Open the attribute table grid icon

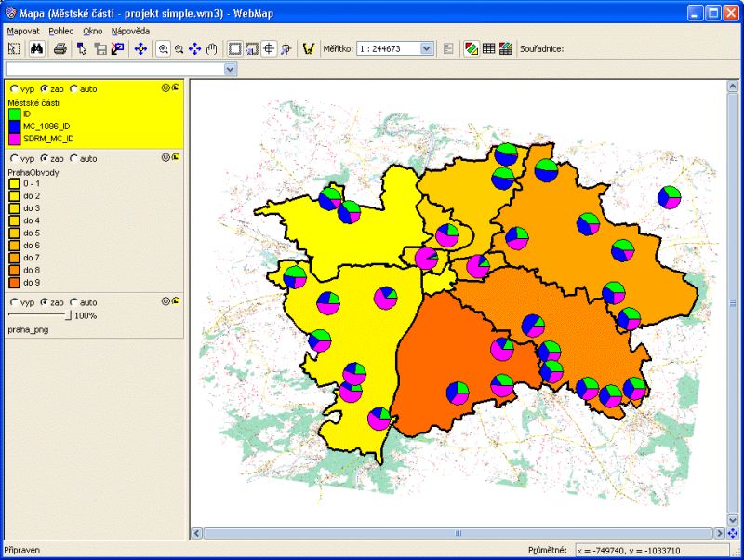[487, 49]
